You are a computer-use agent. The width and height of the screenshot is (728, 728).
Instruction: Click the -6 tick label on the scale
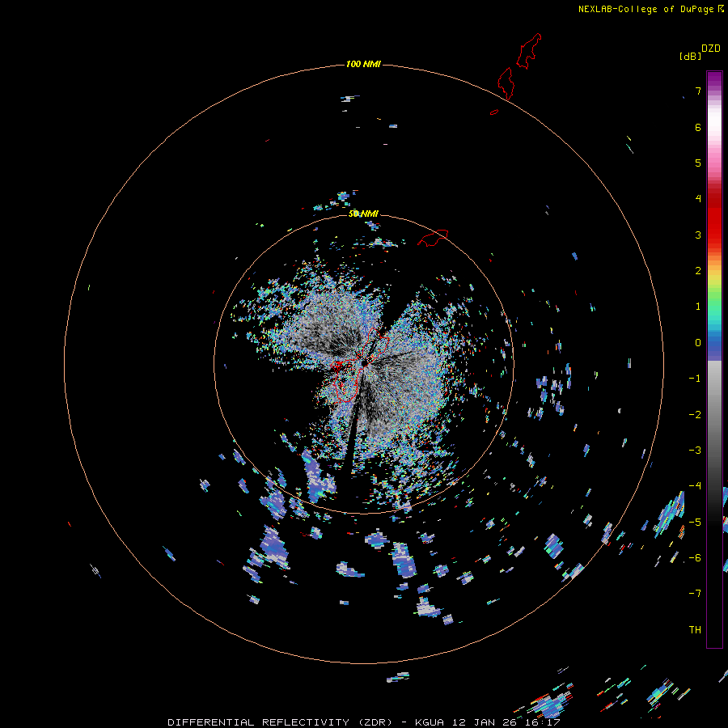click(x=695, y=558)
